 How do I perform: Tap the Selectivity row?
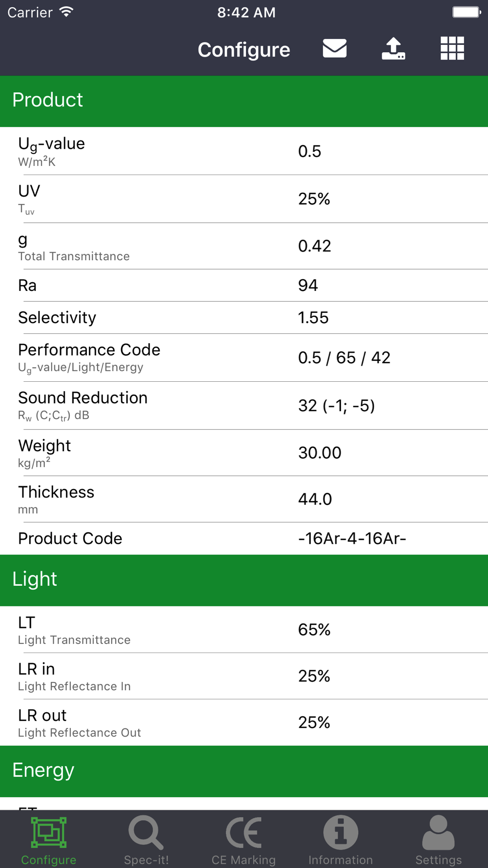pos(244,318)
